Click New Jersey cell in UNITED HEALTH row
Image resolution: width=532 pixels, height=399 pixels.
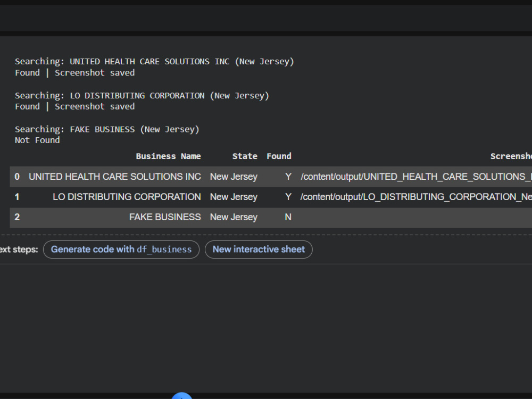[234, 177]
